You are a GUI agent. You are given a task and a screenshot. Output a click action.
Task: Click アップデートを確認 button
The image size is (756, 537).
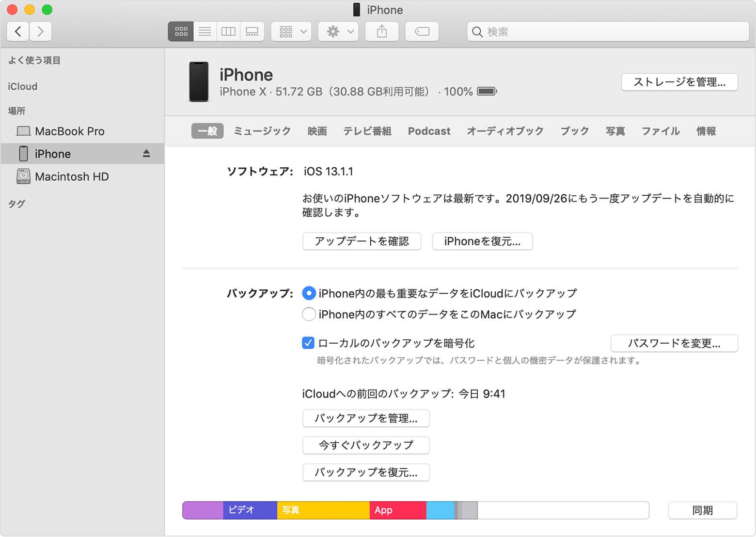362,241
